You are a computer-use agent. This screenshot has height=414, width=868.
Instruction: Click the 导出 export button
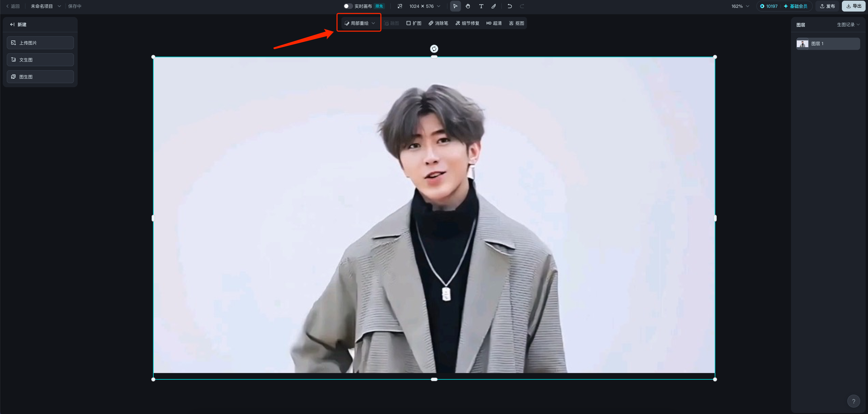(x=854, y=6)
